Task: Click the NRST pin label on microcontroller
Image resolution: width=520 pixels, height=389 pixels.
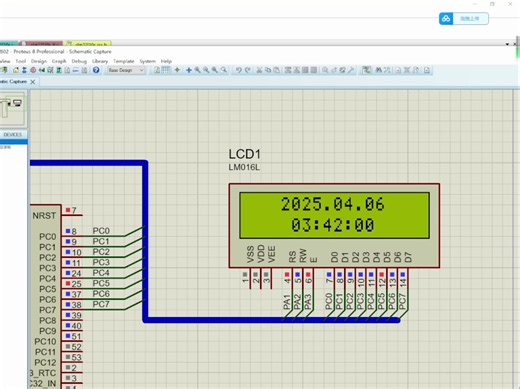Action: 44,216
